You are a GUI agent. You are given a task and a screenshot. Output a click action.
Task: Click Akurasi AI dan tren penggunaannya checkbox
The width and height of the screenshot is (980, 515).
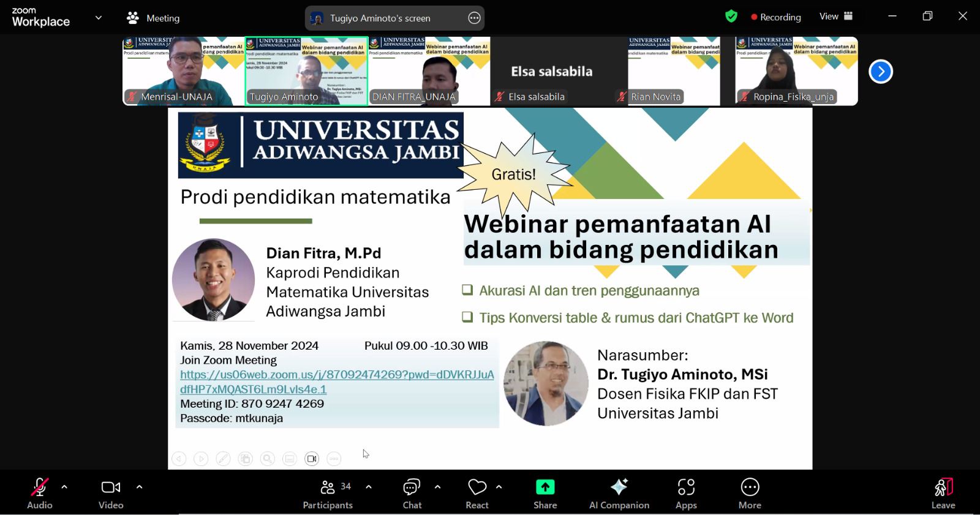[467, 290]
